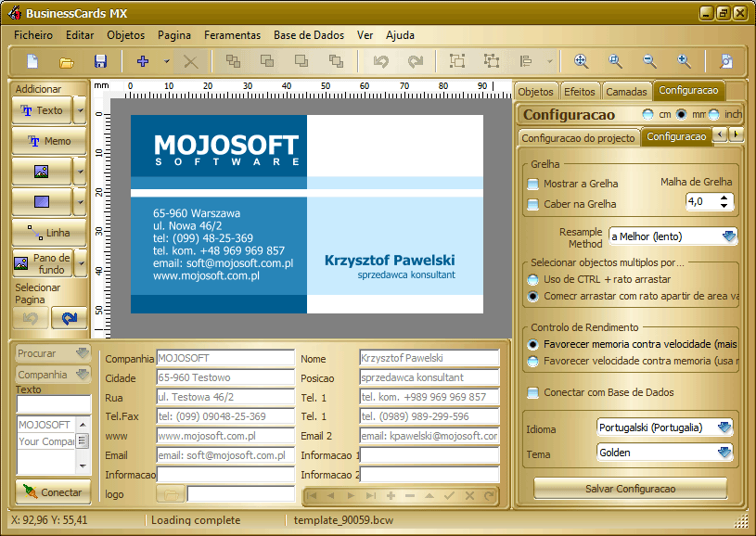This screenshot has width=756, height=536.
Task: Click the blue next page arrow
Action: tap(70, 318)
